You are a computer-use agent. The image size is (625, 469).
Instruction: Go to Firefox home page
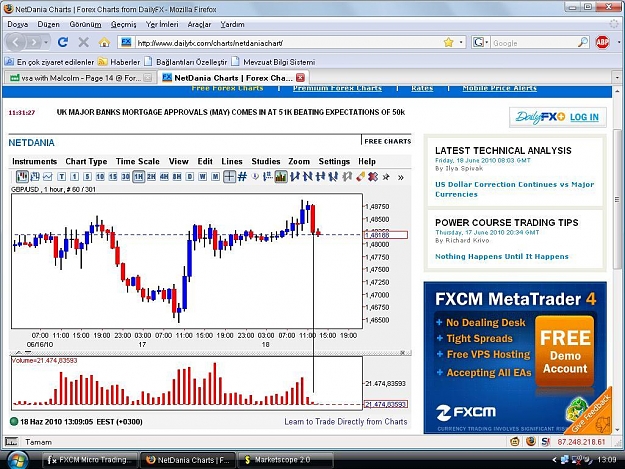pyautogui.click(x=104, y=42)
